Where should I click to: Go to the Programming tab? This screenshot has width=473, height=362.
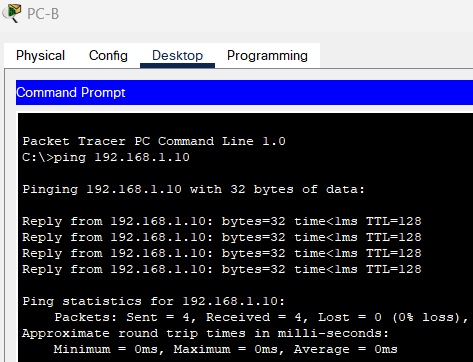[267, 55]
